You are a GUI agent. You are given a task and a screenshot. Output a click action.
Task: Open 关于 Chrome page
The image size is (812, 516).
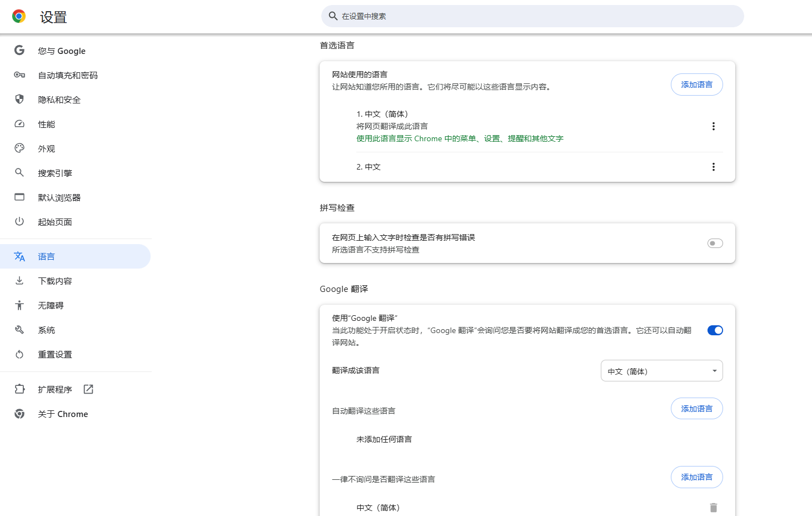[76, 414]
